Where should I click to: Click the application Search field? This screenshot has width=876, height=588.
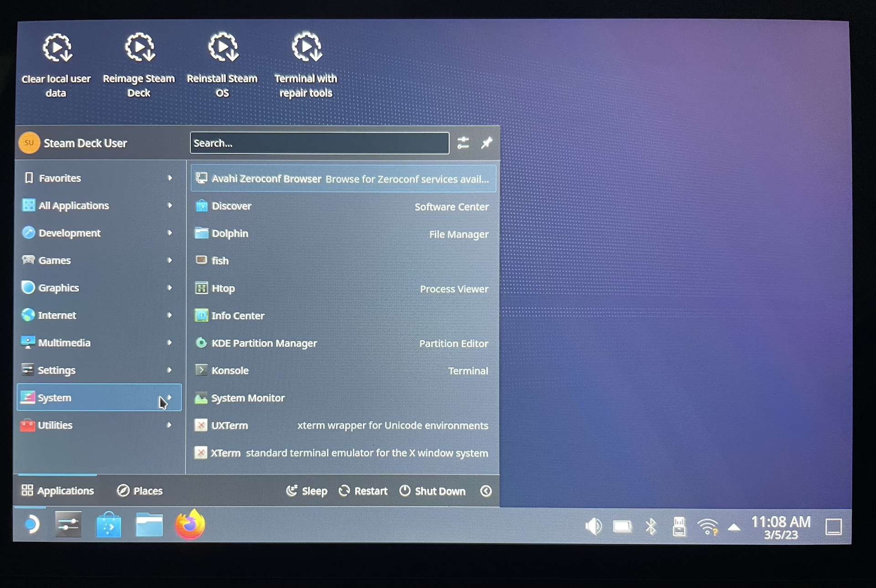click(x=319, y=143)
